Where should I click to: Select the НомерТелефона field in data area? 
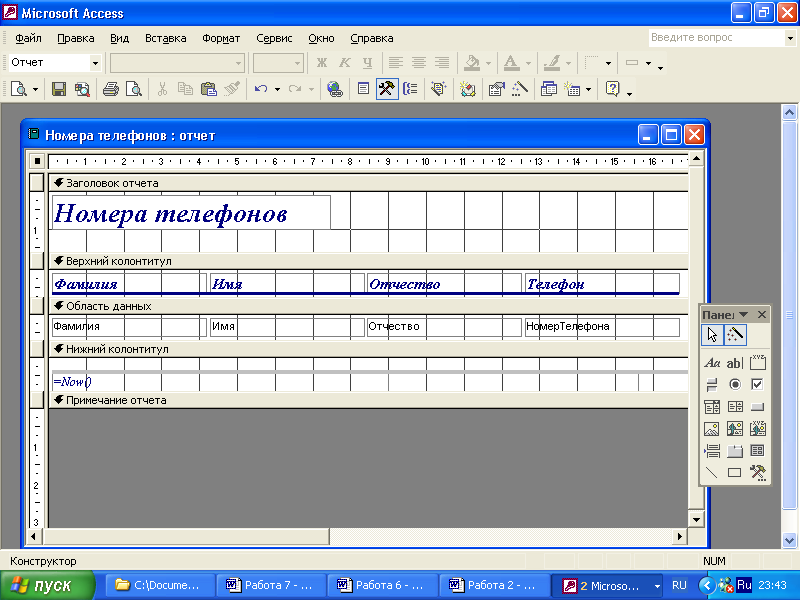pyautogui.click(x=602, y=327)
